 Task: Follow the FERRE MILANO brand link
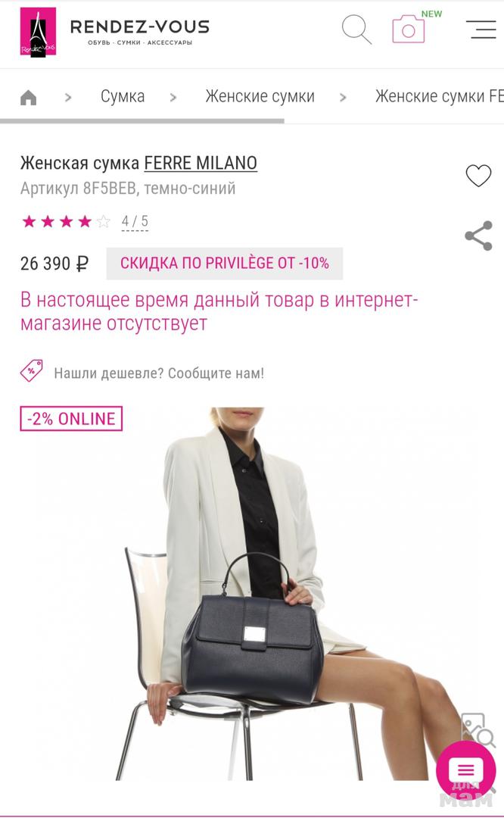click(201, 164)
